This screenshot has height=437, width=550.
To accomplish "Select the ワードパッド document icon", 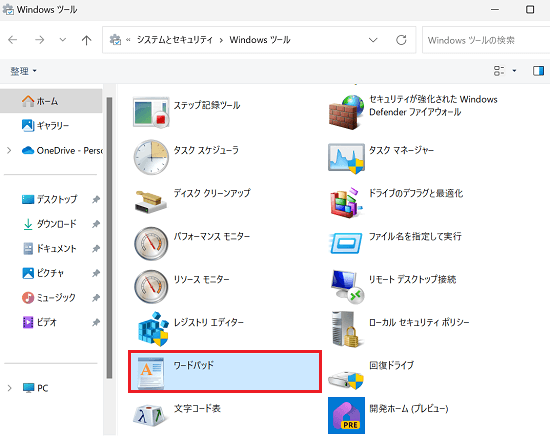I will [x=151, y=373].
